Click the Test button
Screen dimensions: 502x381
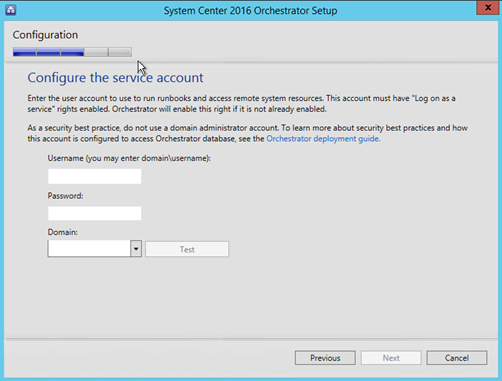point(187,249)
